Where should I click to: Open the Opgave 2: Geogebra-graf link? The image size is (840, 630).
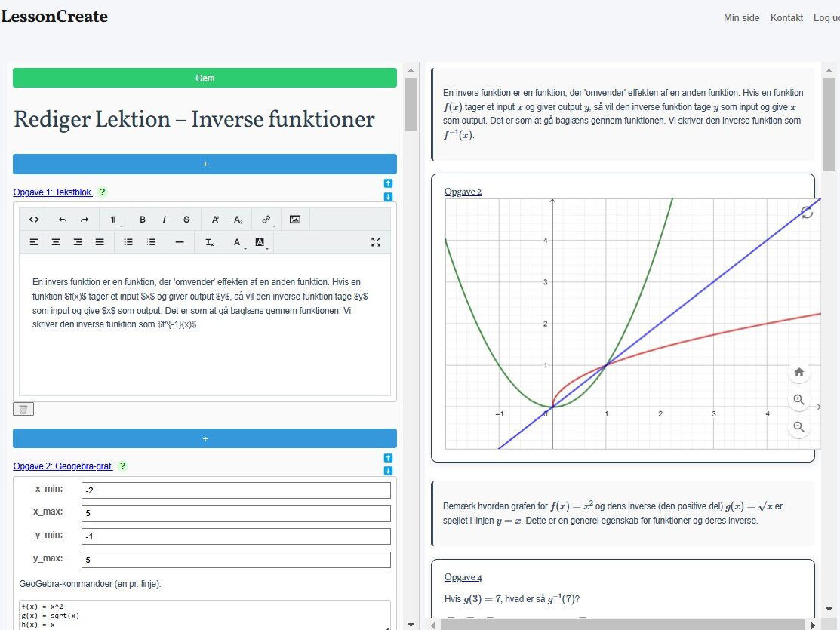tap(63, 466)
